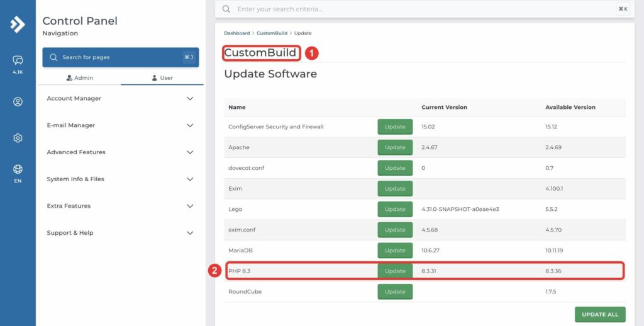Click current version '2.4.67'
This screenshot has height=326, width=644.
[429, 148]
